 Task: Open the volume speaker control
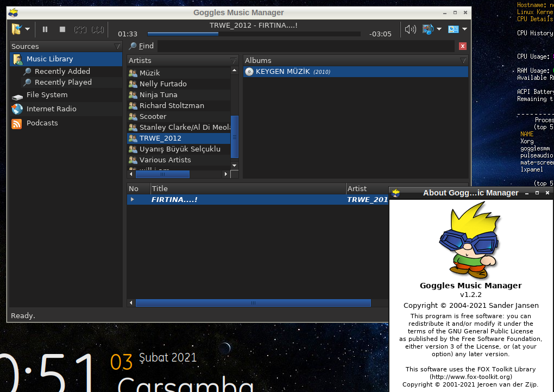[x=410, y=29]
